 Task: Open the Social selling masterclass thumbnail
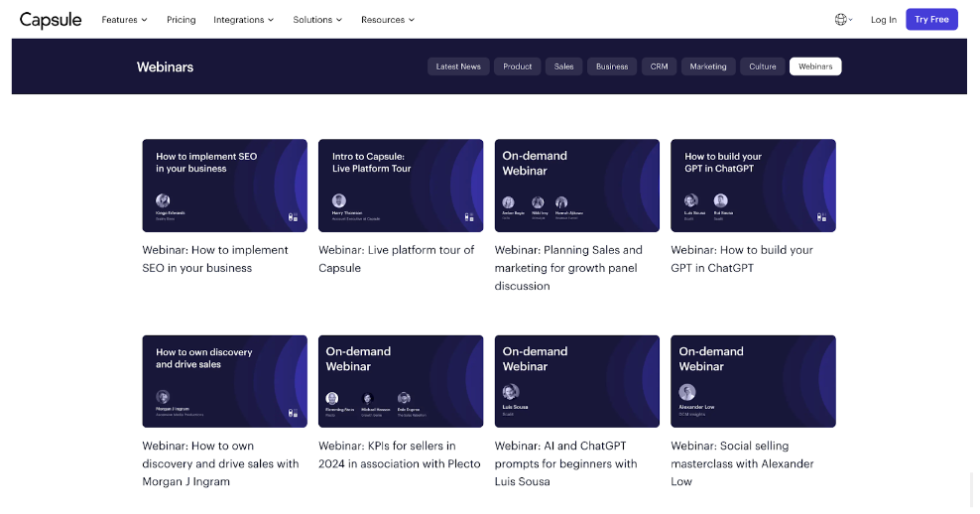753,381
